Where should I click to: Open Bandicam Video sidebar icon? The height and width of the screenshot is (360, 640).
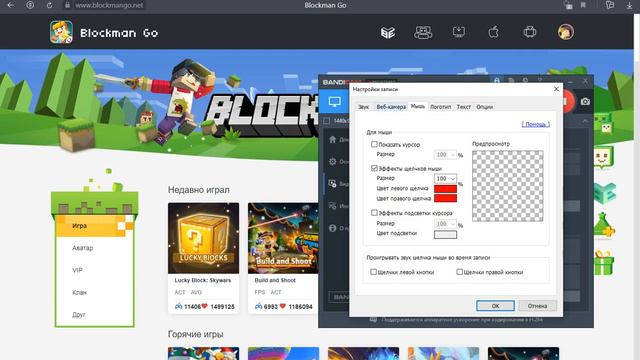click(x=333, y=184)
